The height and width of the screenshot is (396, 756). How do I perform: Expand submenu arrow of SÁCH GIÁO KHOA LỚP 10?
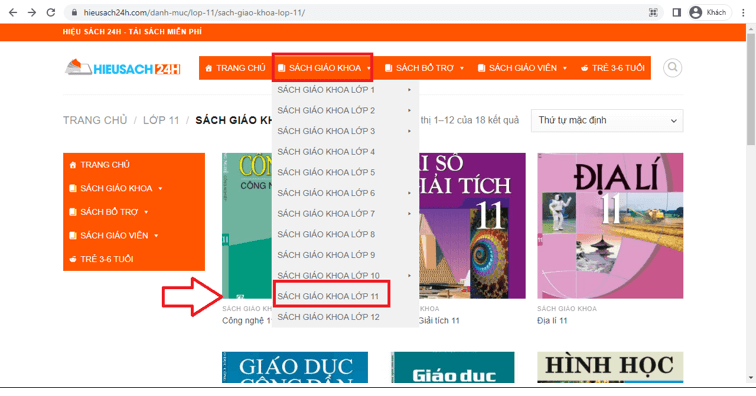click(409, 275)
